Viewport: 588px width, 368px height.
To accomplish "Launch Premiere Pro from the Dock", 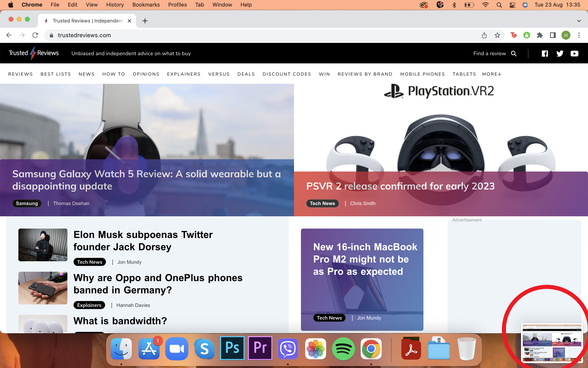I will 260,348.
